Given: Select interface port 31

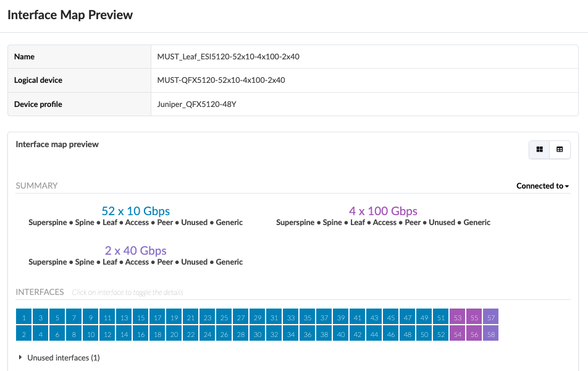Looking at the screenshot, I should tap(274, 317).
